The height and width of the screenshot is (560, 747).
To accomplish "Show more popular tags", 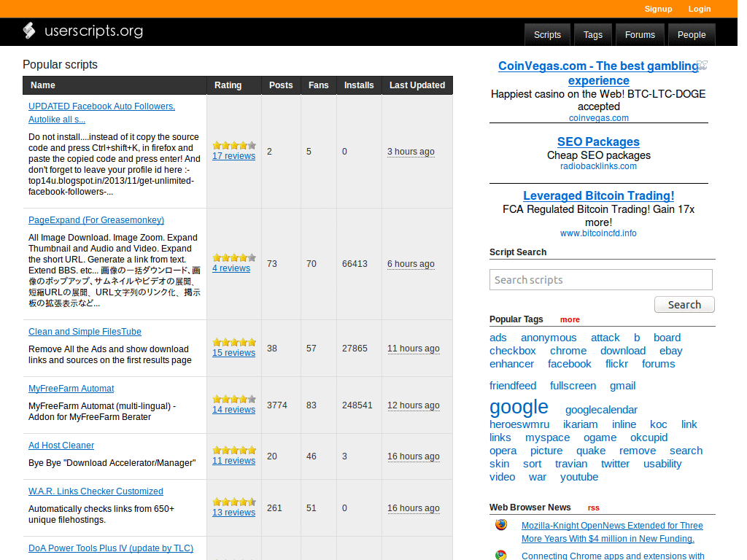I will 570,319.
